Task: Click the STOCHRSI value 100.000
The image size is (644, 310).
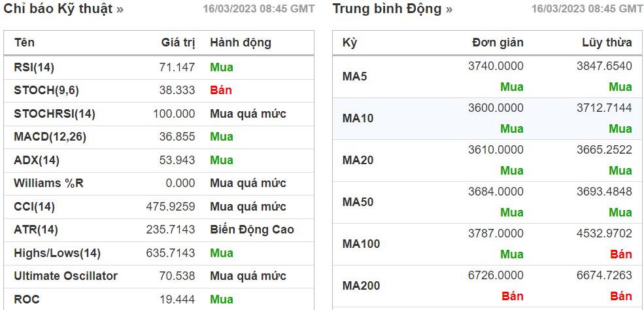Action: coord(174,114)
